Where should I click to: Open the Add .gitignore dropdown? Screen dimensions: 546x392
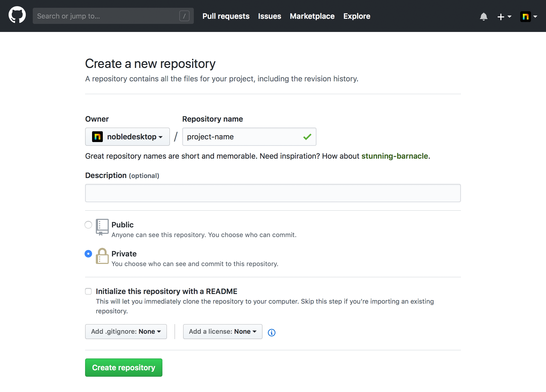(x=126, y=332)
